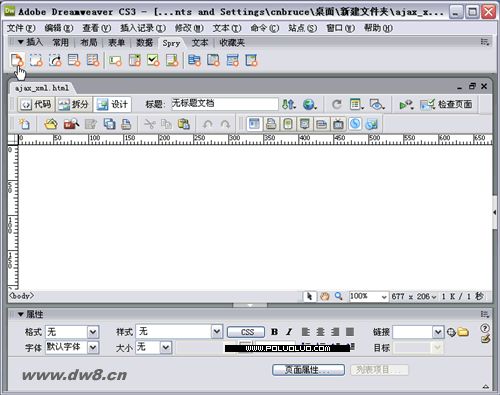Open Visual Aids eye dropdown

377,105
